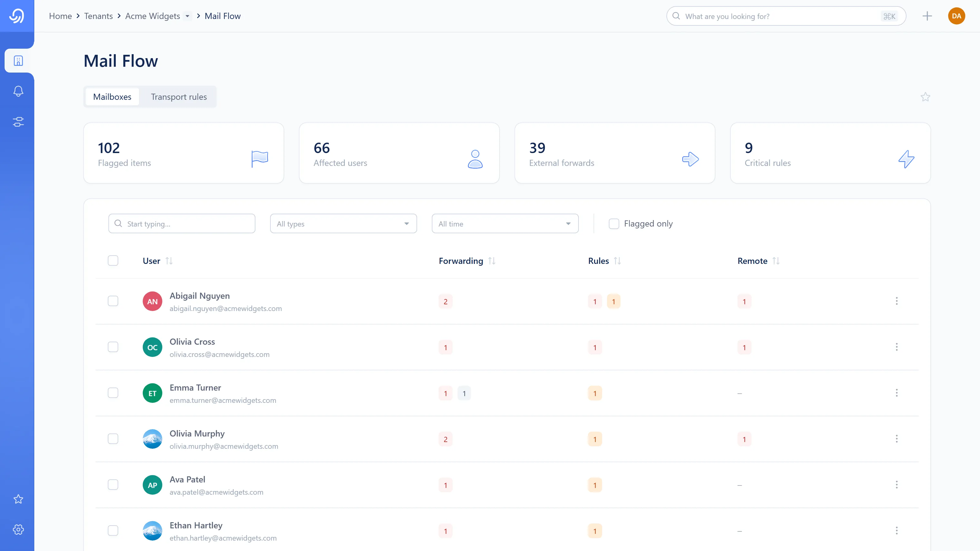Viewport: 980px width, 551px height.
Task: Select Emma Turner's row checkbox
Action: pos(113,393)
